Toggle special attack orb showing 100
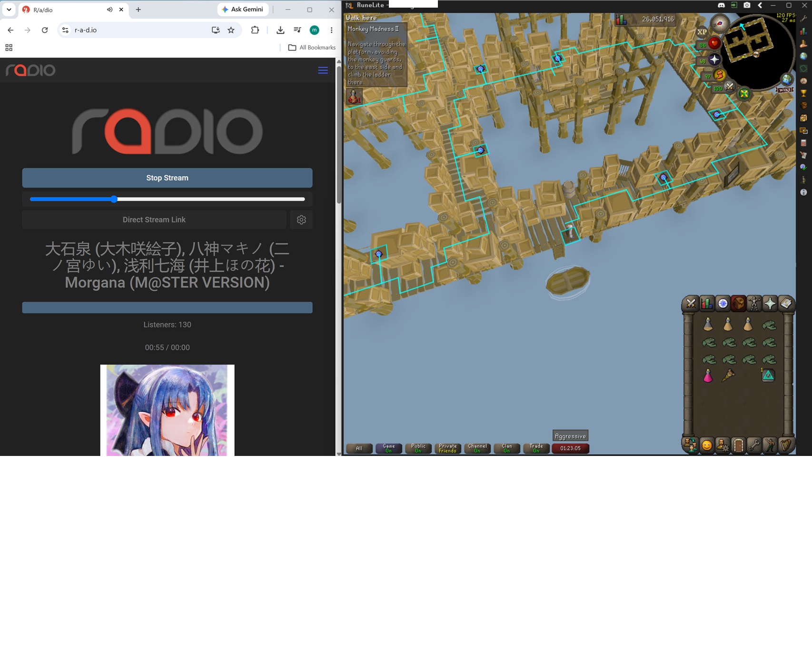This screenshot has height=663, width=812. tap(729, 87)
